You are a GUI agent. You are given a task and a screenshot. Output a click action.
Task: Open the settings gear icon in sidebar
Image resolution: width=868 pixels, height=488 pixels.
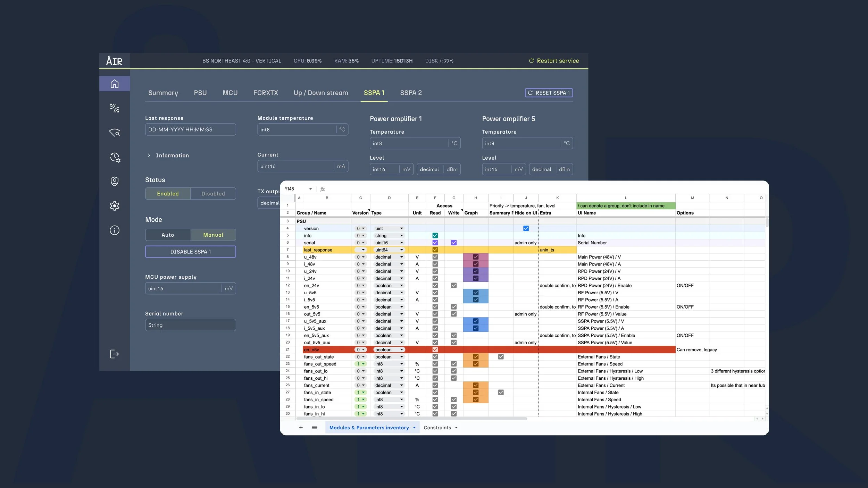[x=114, y=206]
